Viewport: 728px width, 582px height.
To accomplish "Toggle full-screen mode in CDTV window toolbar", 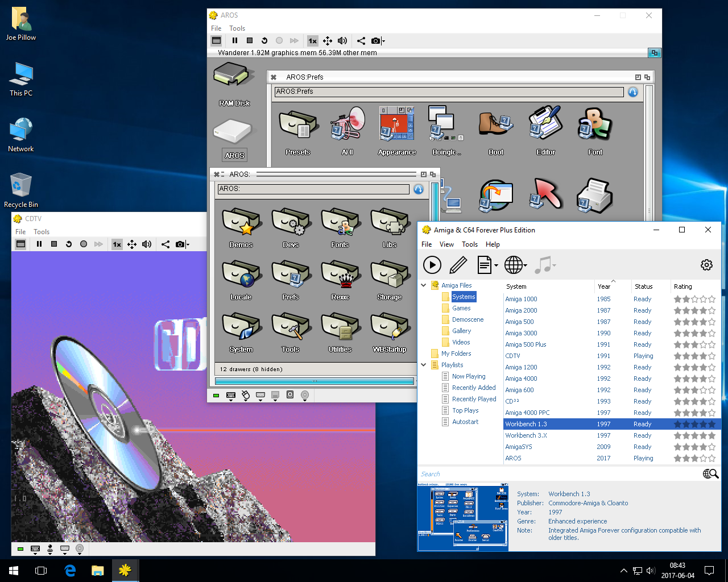I will (21, 244).
